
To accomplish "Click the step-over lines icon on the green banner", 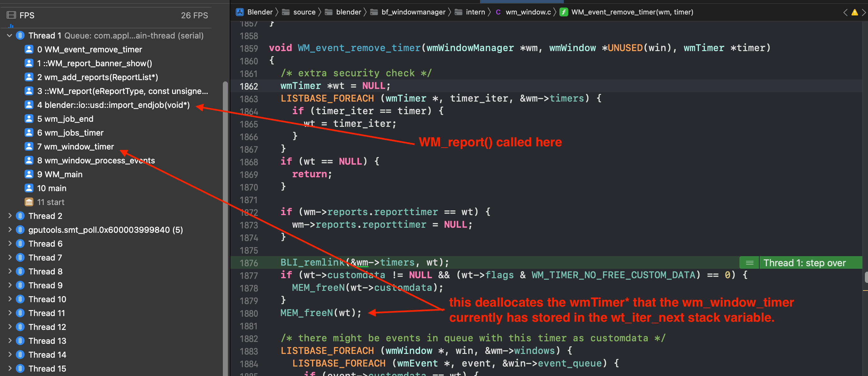I will [x=749, y=263].
